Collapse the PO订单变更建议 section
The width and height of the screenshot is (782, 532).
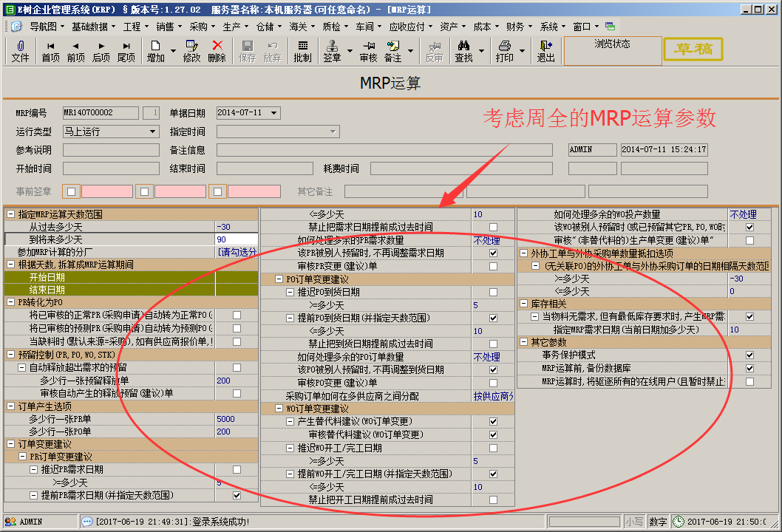pyautogui.click(x=279, y=279)
